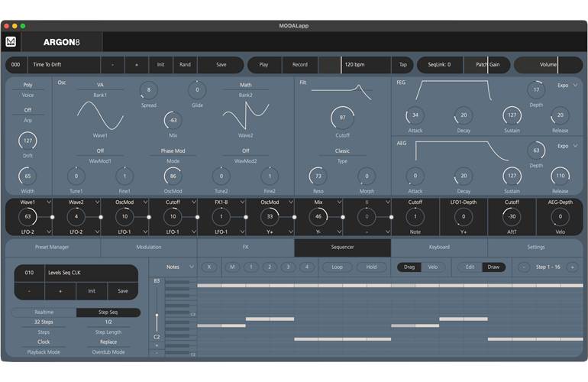This screenshot has height=382, width=588.
Task: Open the filter Type Classic selector
Action: (342, 151)
